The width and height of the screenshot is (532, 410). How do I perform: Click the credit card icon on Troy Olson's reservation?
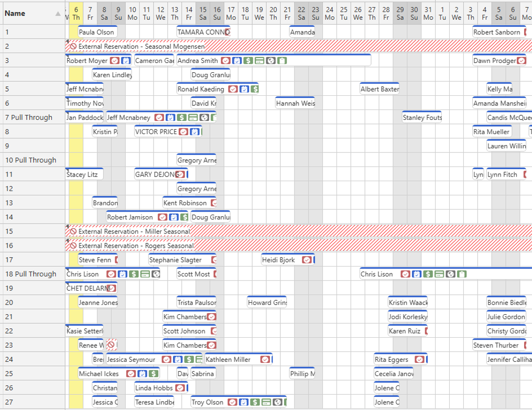click(x=266, y=402)
